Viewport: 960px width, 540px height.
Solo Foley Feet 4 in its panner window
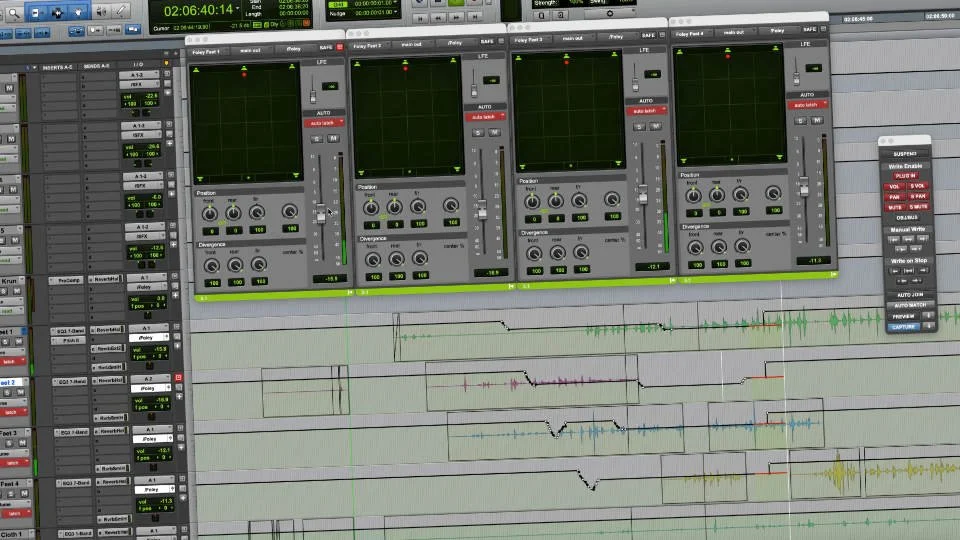[801, 121]
